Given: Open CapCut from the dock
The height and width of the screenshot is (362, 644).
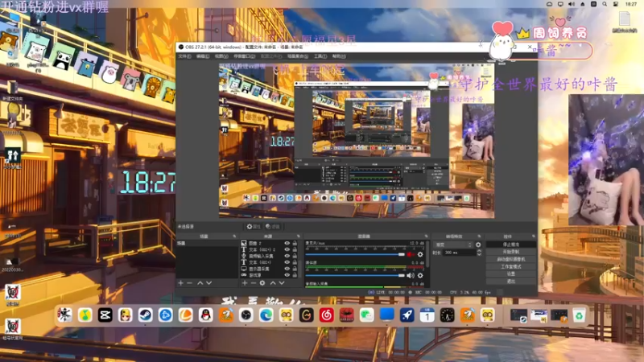Looking at the screenshot, I should [x=105, y=315].
